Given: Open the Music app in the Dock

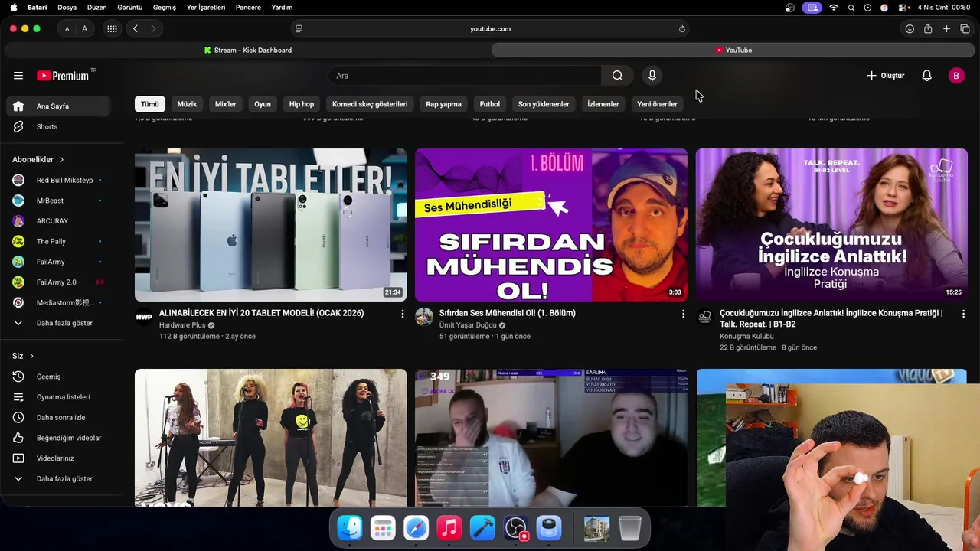Looking at the screenshot, I should pyautogui.click(x=449, y=528).
